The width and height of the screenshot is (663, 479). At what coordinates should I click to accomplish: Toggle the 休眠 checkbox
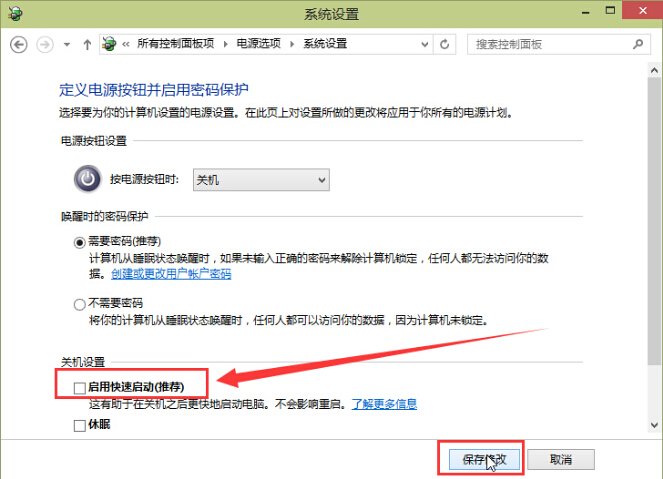tap(80, 425)
